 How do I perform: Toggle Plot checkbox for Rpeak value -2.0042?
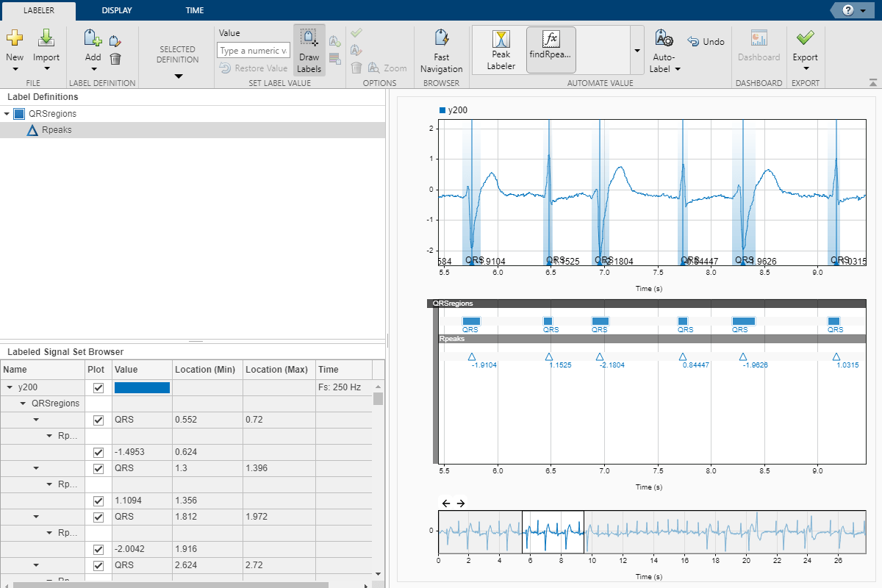[98, 550]
